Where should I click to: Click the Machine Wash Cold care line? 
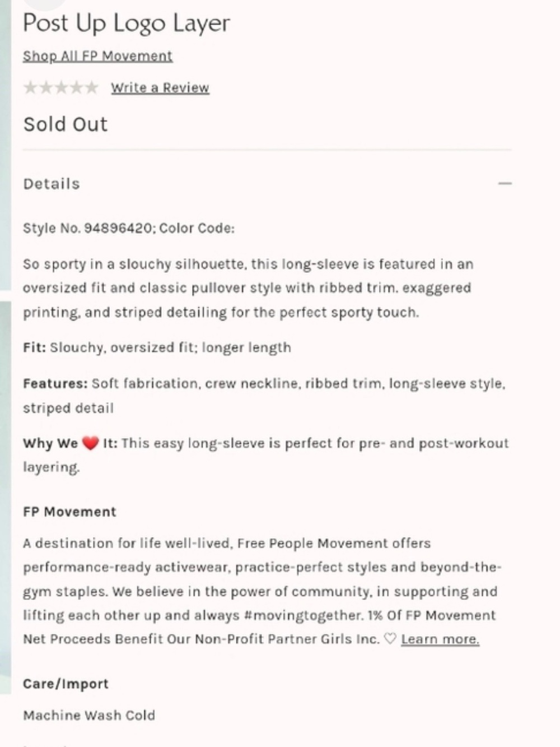[x=89, y=715]
